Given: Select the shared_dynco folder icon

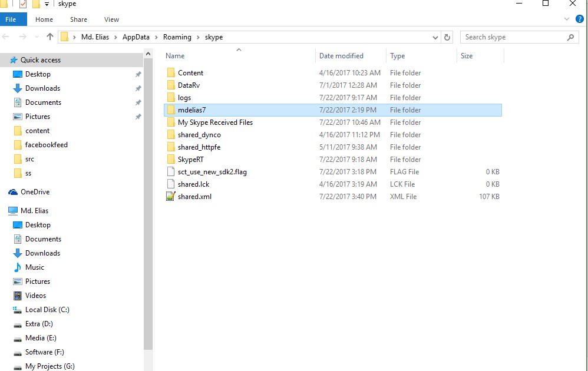Looking at the screenshot, I should coord(171,134).
